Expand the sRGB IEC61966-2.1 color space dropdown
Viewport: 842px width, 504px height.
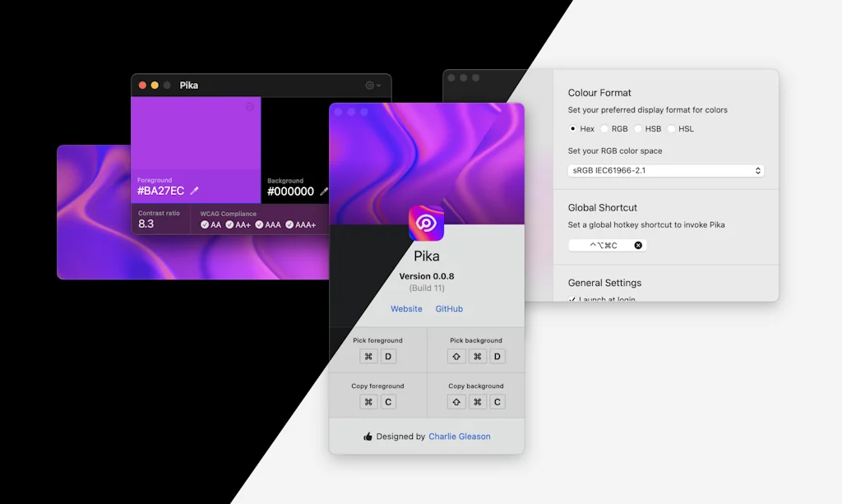coord(666,171)
